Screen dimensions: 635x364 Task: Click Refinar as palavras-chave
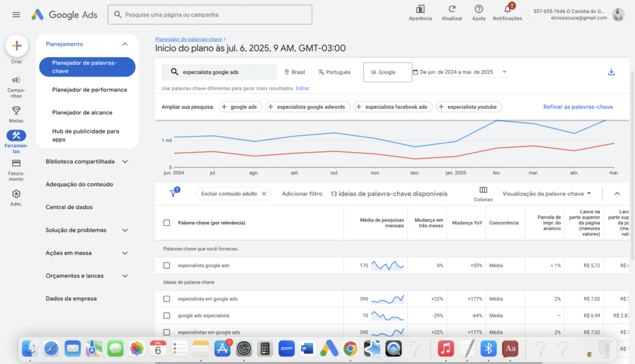pos(578,107)
